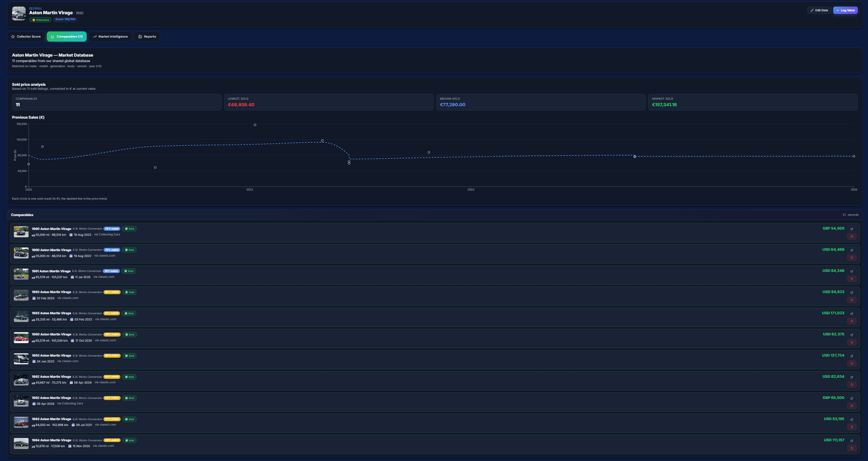The width and height of the screenshot is (868, 461).
Task: Select the Lowest Sold value €48,939.40
Action: 241,105
